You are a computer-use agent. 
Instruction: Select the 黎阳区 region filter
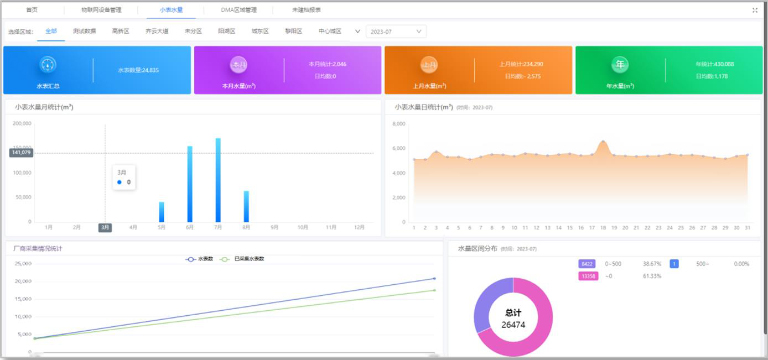point(293,31)
